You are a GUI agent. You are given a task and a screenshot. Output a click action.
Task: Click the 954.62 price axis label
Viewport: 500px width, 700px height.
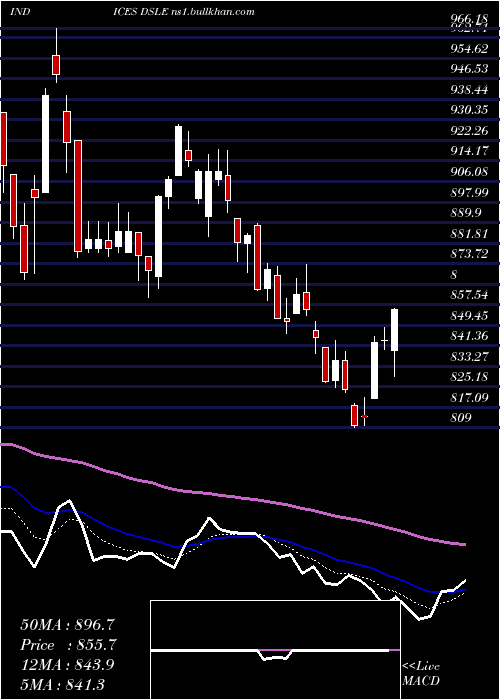[469, 49]
